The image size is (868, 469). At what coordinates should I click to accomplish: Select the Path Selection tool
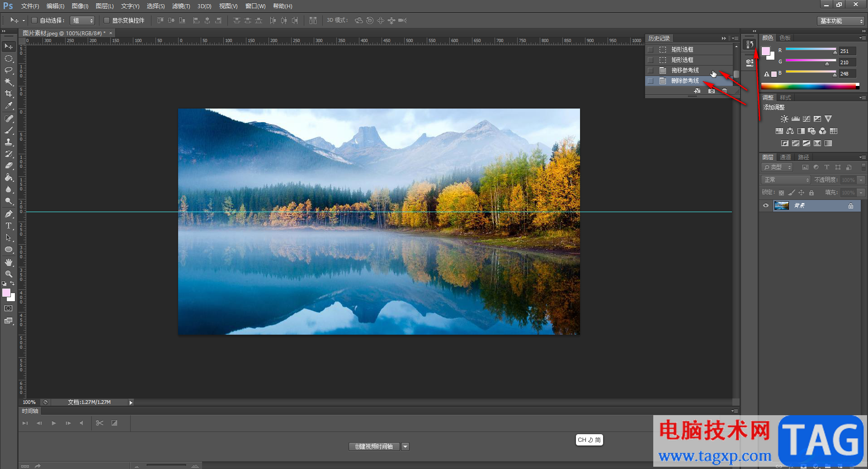coord(9,237)
